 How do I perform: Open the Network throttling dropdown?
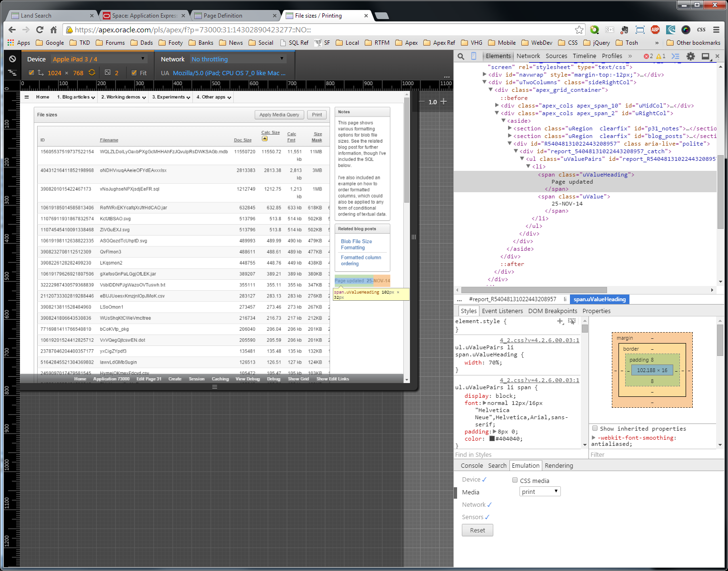coord(238,59)
